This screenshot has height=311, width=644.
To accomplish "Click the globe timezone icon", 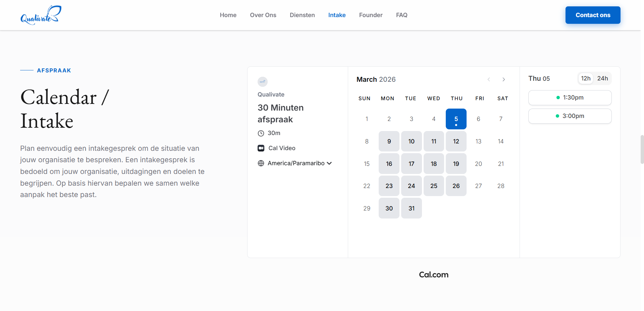I will coord(261,163).
